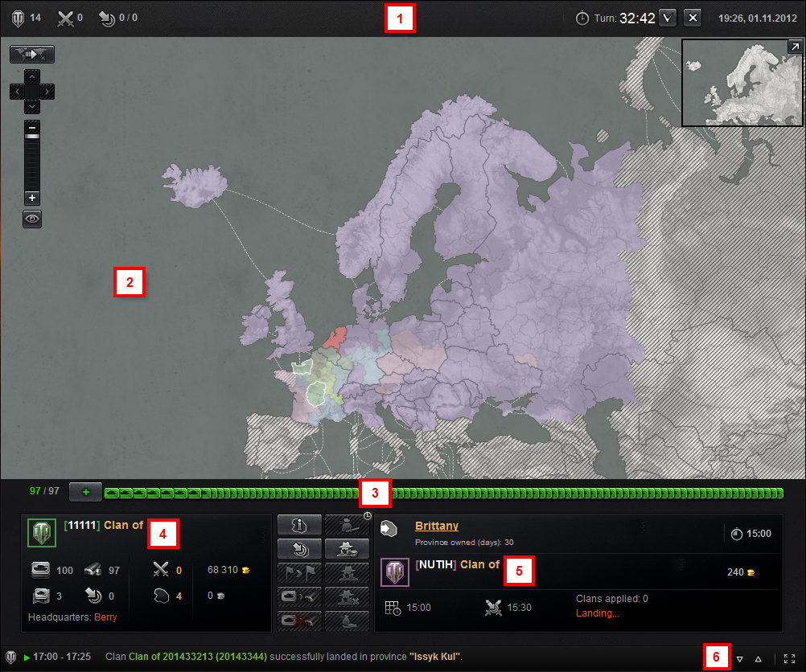This screenshot has width=806, height=672.
Task: Pan the map up with the arrow
Action: [x=32, y=77]
